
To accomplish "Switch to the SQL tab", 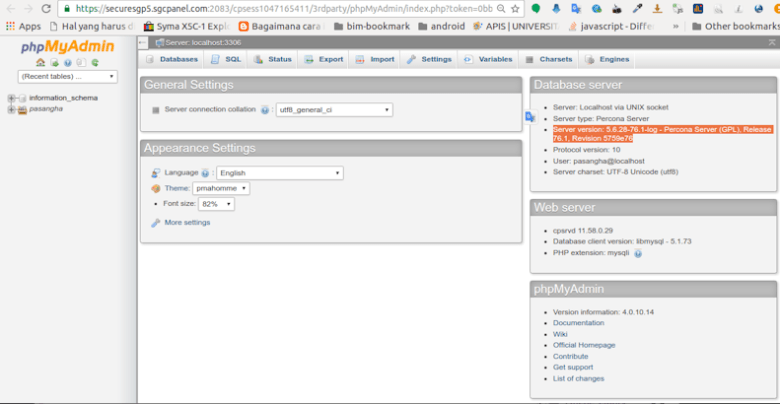I will [x=227, y=59].
